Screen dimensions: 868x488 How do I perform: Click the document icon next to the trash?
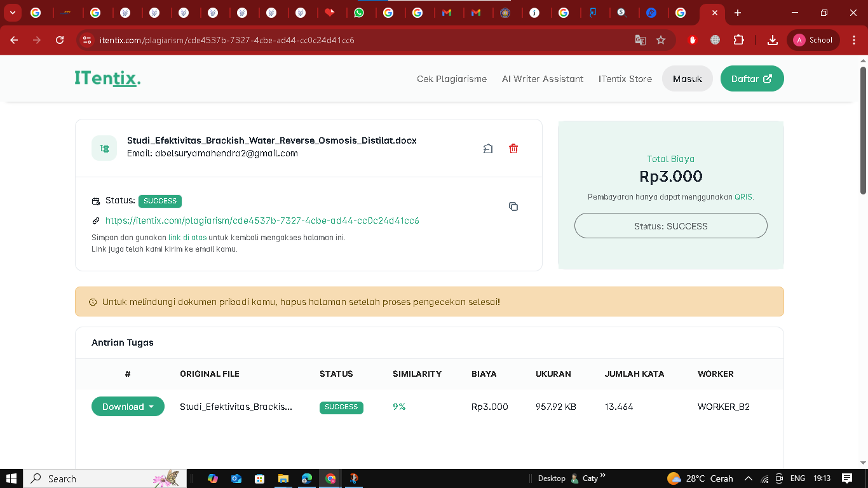click(487, 149)
